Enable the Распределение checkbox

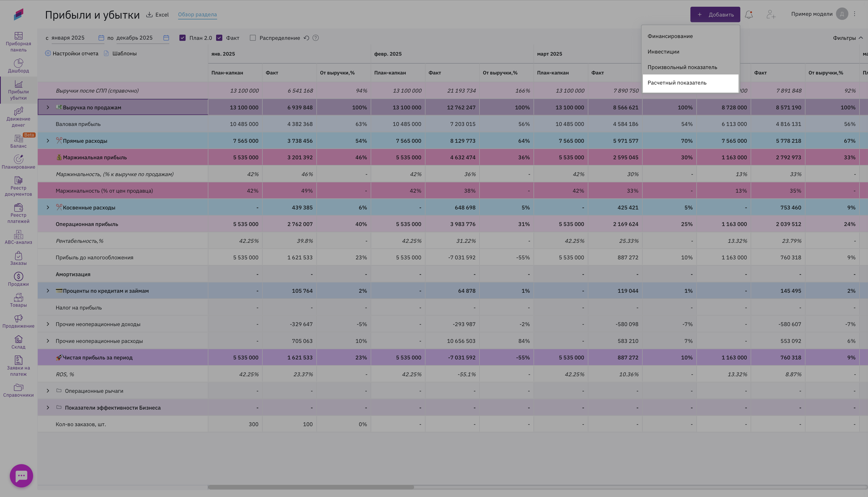[x=253, y=38]
